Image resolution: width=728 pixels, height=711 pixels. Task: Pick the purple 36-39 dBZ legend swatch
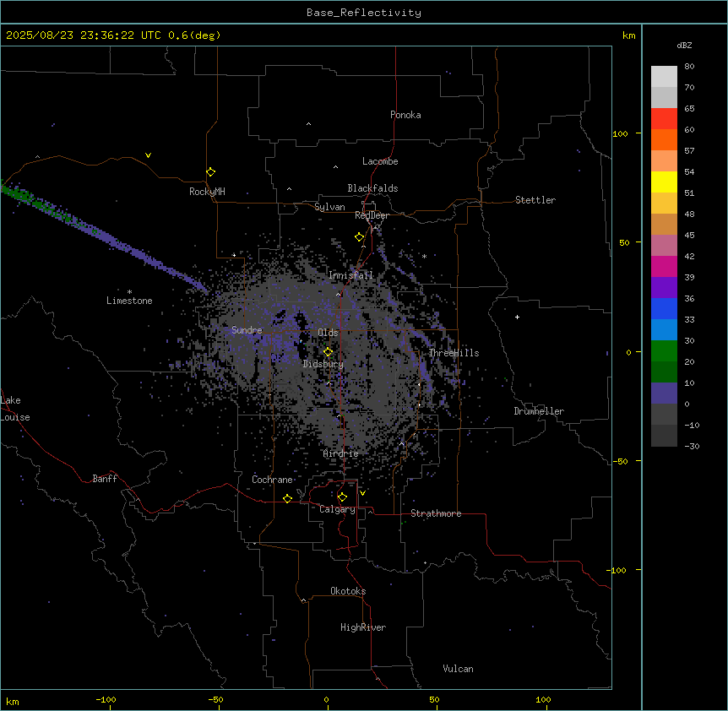click(x=664, y=288)
